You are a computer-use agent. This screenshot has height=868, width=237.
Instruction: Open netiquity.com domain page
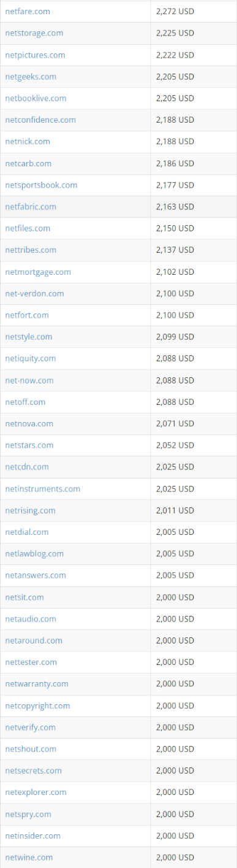pos(31,358)
